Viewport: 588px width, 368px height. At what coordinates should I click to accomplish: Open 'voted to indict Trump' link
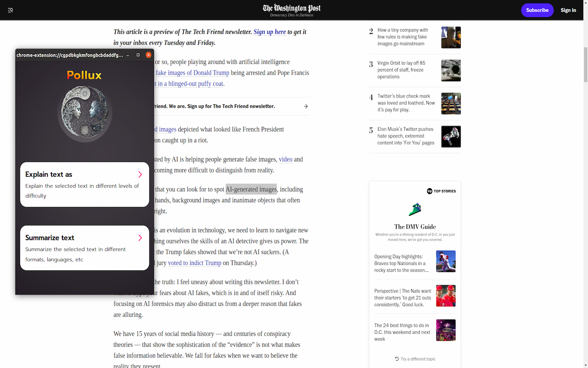click(x=195, y=263)
